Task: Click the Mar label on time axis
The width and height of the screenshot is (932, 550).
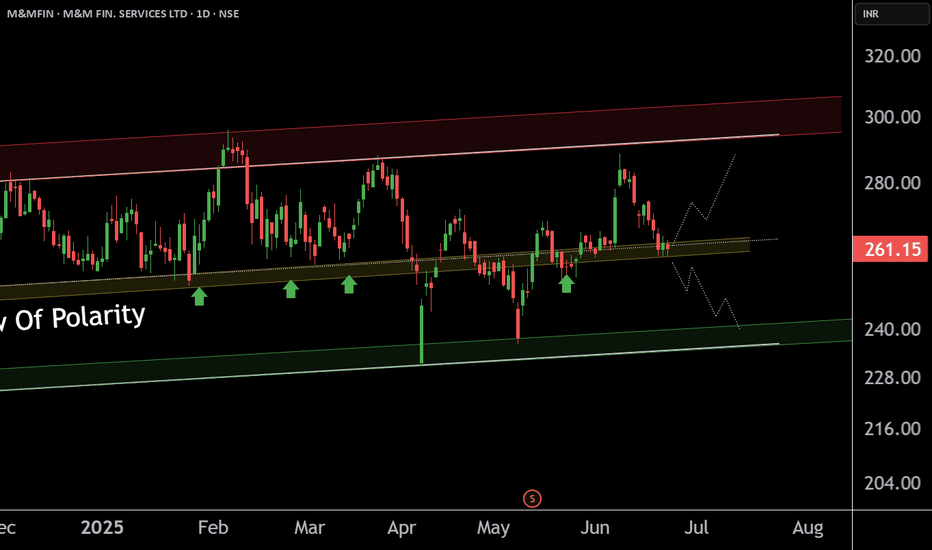Action: point(309,527)
